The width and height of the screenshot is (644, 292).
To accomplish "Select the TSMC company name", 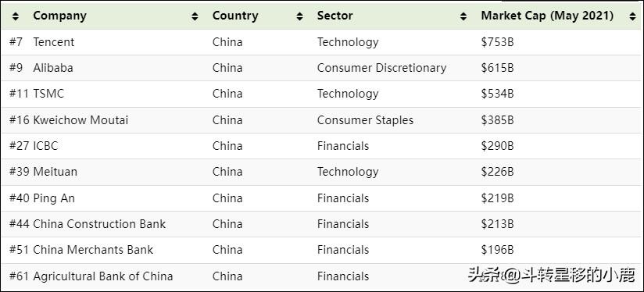I will 48,94.
